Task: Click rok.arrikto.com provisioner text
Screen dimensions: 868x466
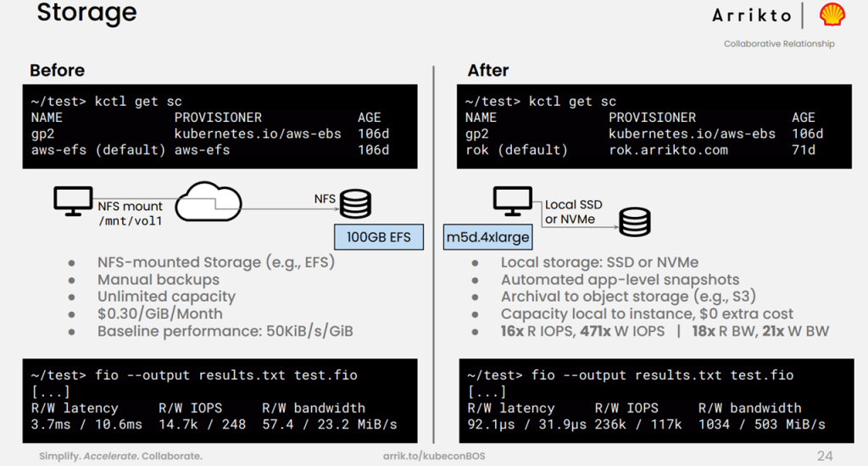Action: coord(668,150)
